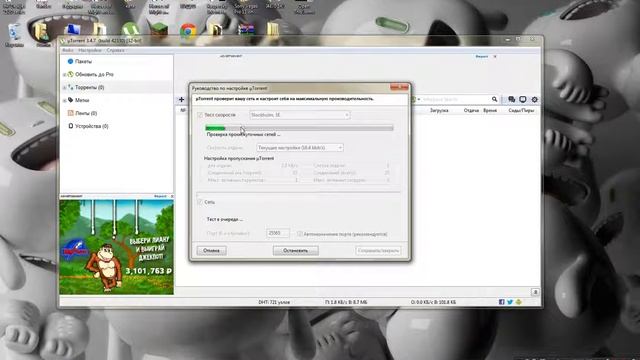Close the setup guide dialog

(399, 87)
